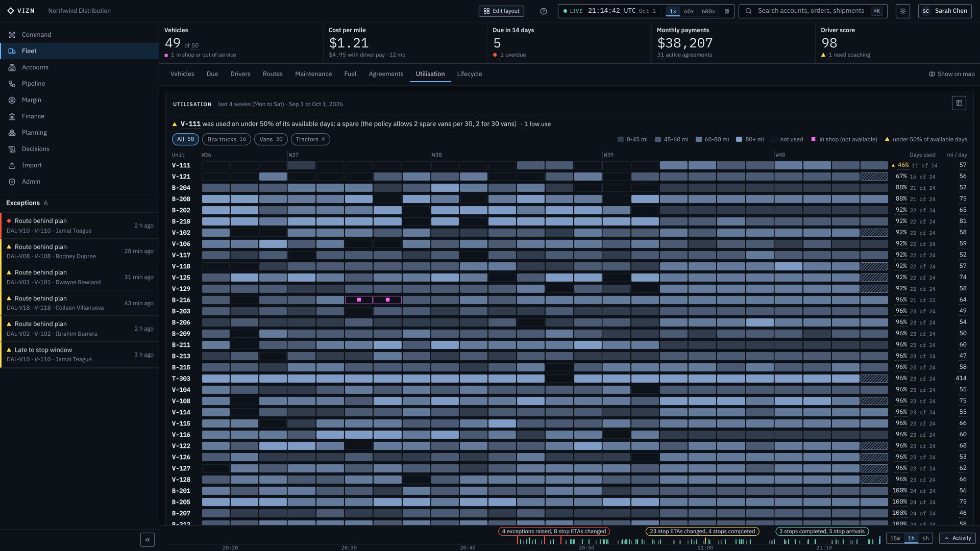Focus the search accounts, orders, shipments field

[813, 11]
